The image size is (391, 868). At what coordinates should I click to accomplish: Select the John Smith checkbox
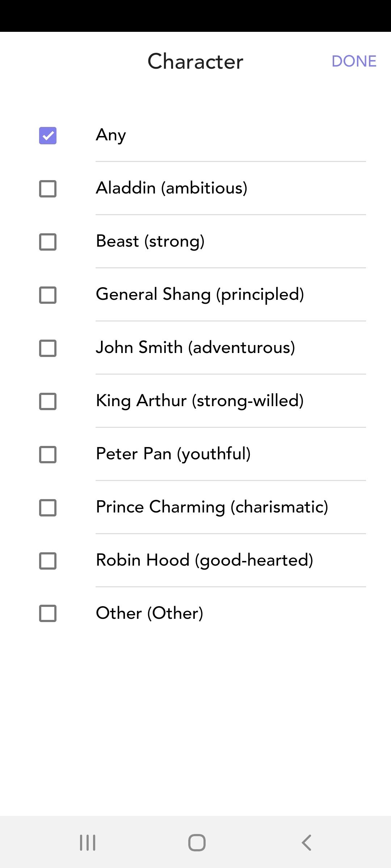coord(48,348)
